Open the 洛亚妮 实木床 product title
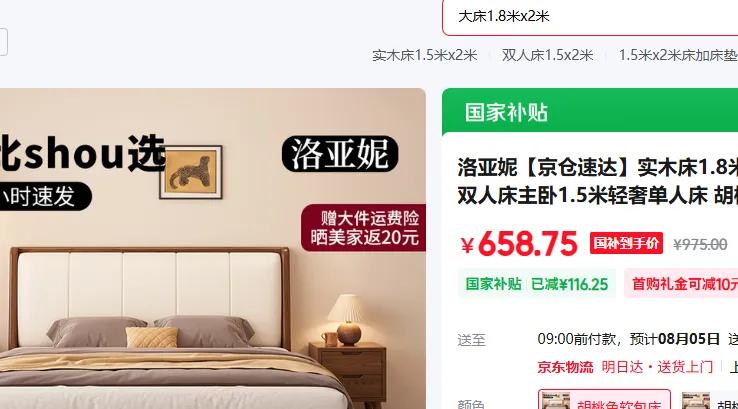The height and width of the screenshot is (409, 738). pos(598,181)
